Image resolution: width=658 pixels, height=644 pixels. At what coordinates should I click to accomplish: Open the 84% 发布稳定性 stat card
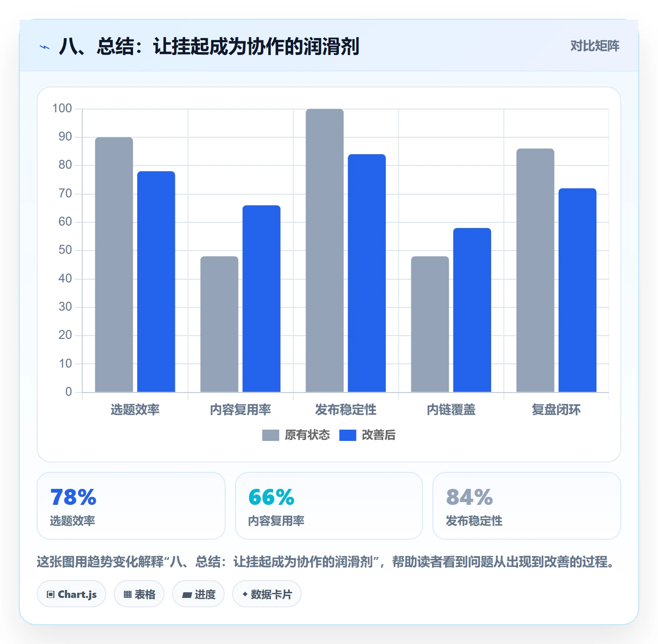coord(527,506)
